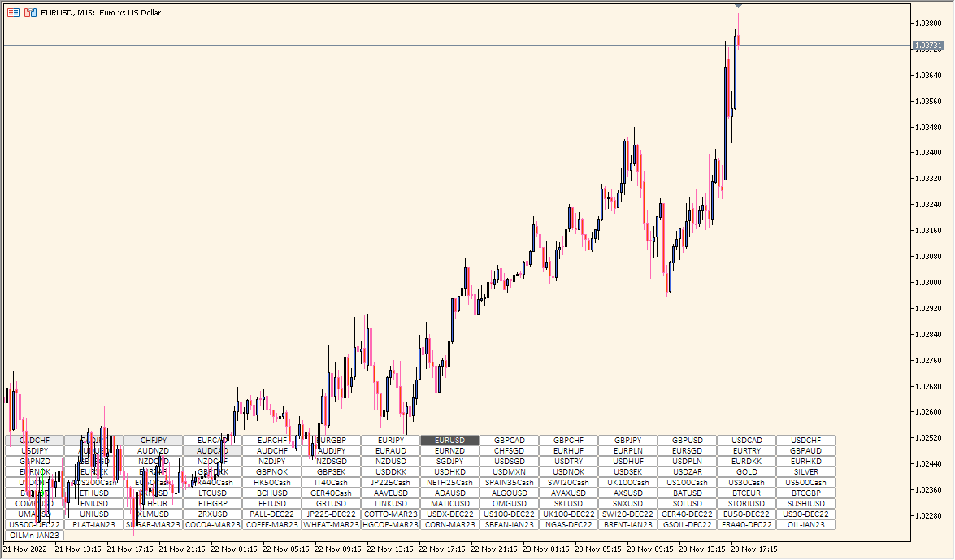
Task: Open the Depth of Market icon
Action: [x=30, y=12]
